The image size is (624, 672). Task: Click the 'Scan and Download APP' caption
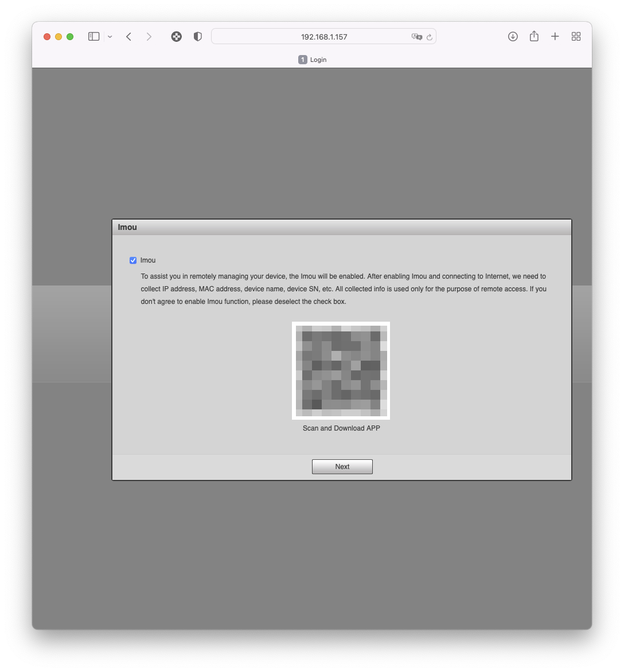[341, 428]
